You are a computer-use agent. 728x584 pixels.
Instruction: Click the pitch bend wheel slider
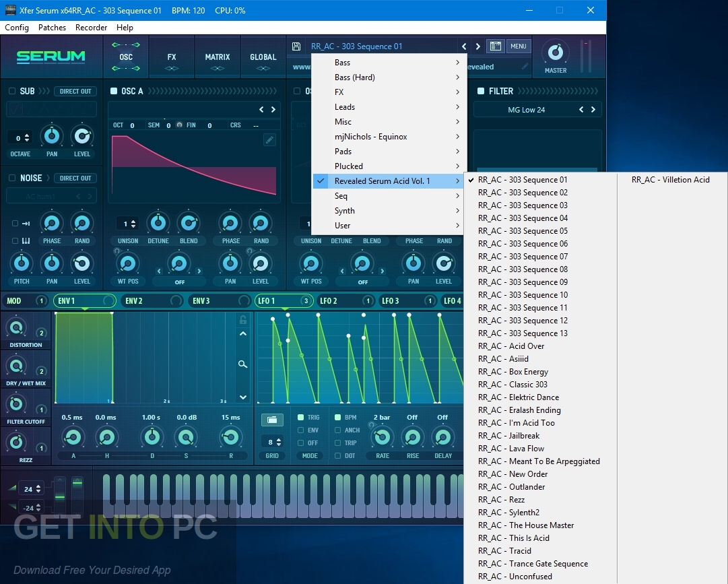pyautogui.click(x=60, y=496)
